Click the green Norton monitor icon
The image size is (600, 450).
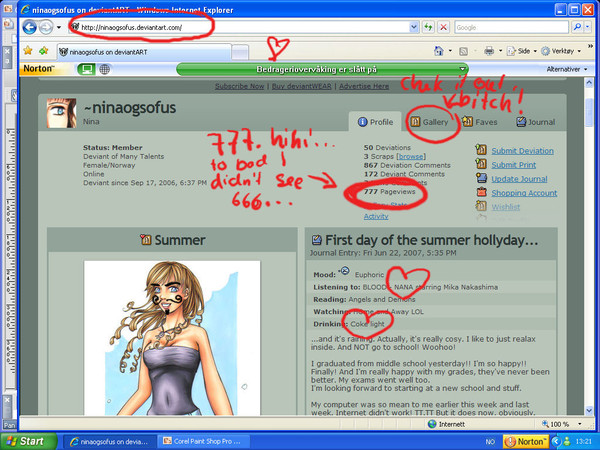86,69
